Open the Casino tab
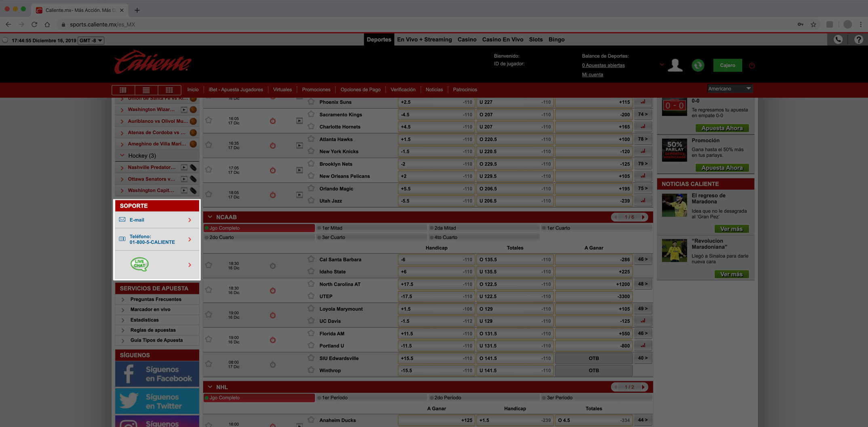868x427 pixels. 467,40
